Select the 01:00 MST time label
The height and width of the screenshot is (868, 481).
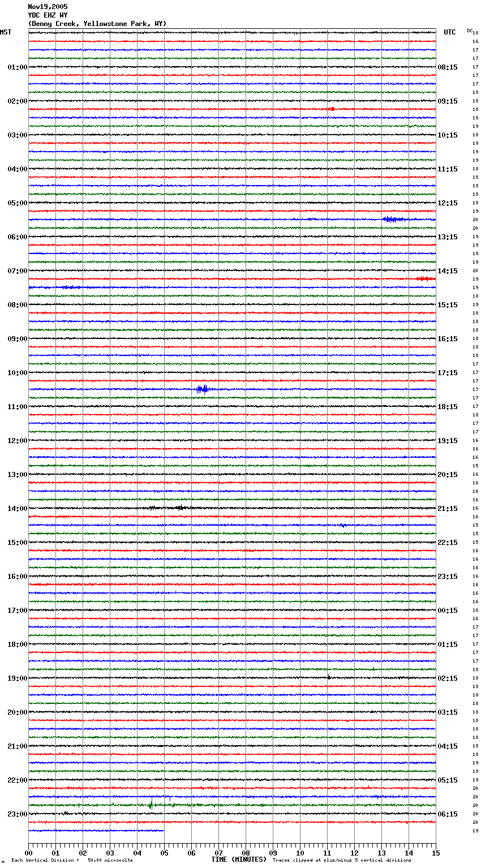(x=17, y=67)
